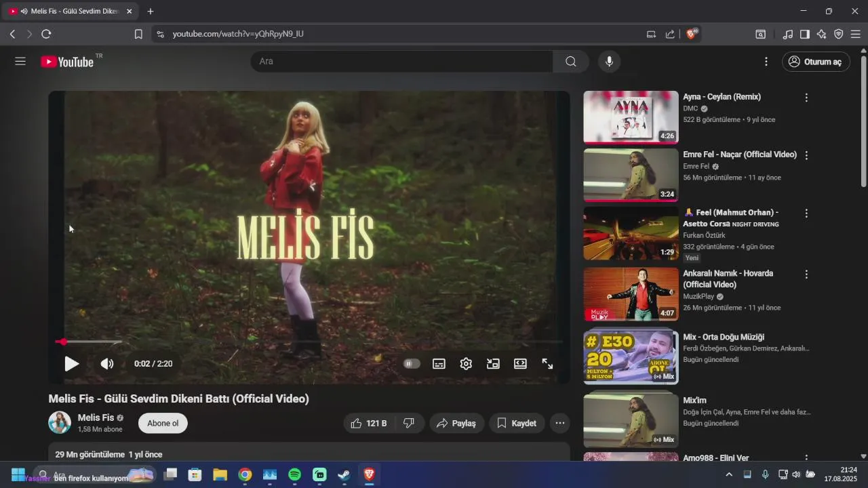Click the Furkan Öztürk channel name

704,235
